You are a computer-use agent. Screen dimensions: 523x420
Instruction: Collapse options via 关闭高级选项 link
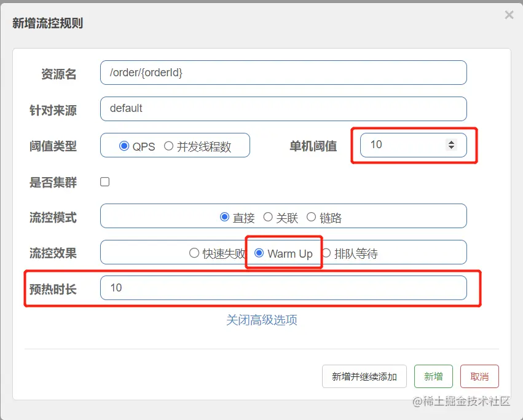click(262, 320)
